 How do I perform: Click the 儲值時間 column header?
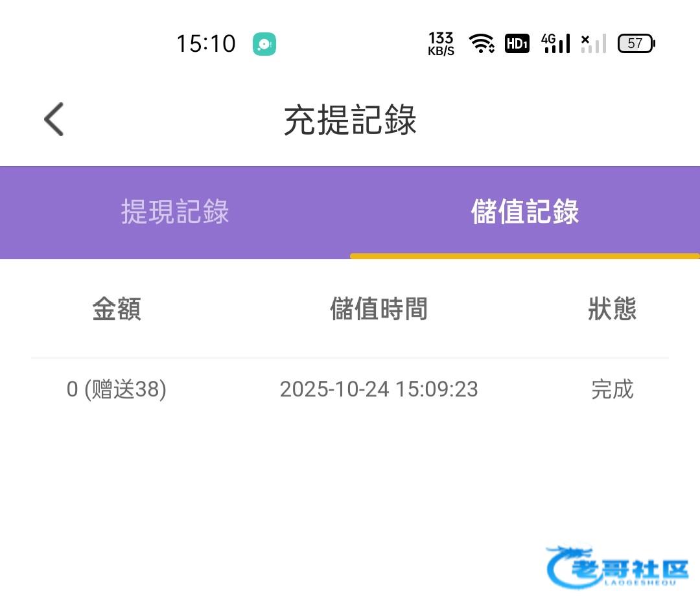click(379, 309)
